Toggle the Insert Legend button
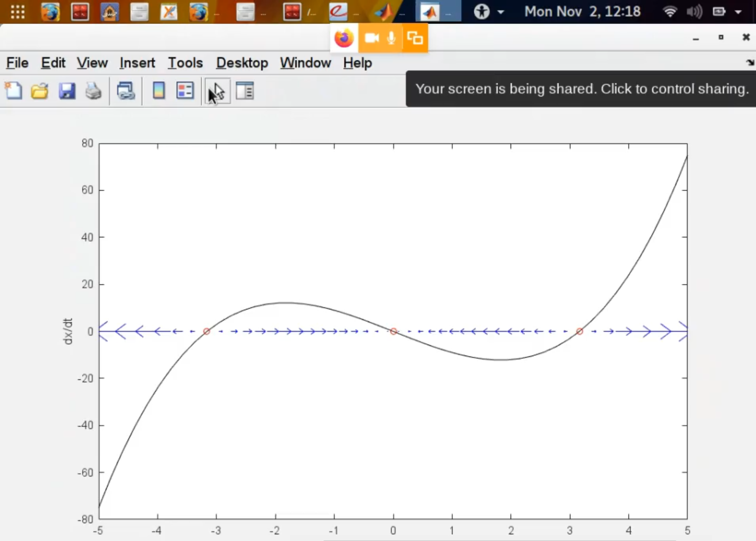The height and width of the screenshot is (541, 756). click(185, 91)
